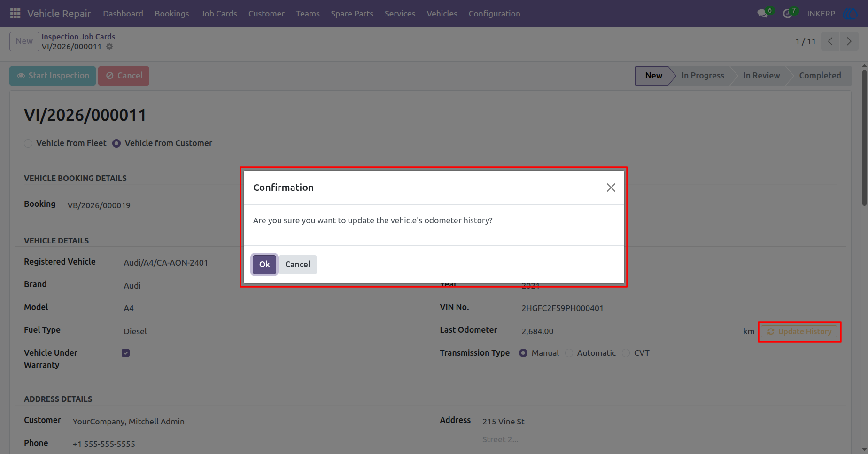The width and height of the screenshot is (868, 454).
Task: Go to the next record arrow
Action: tap(849, 41)
